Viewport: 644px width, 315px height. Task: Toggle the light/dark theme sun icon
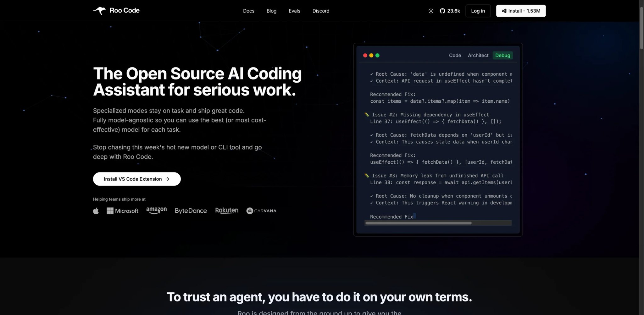[x=431, y=11]
